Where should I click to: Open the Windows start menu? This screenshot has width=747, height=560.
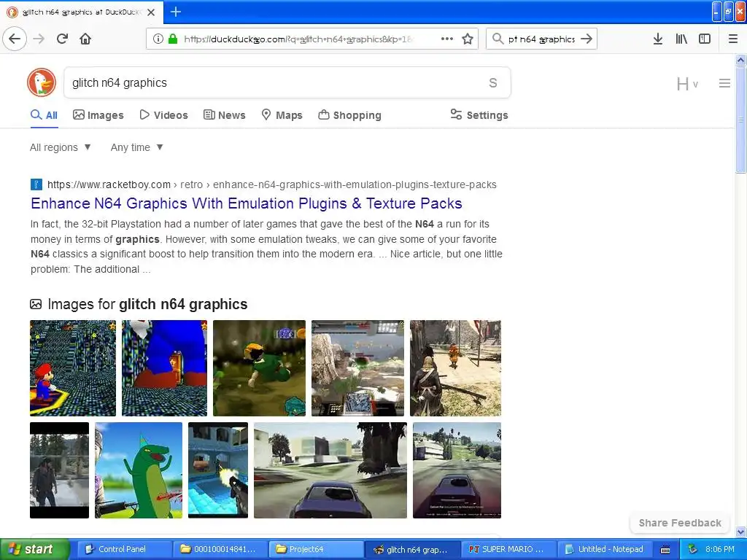[34, 549]
